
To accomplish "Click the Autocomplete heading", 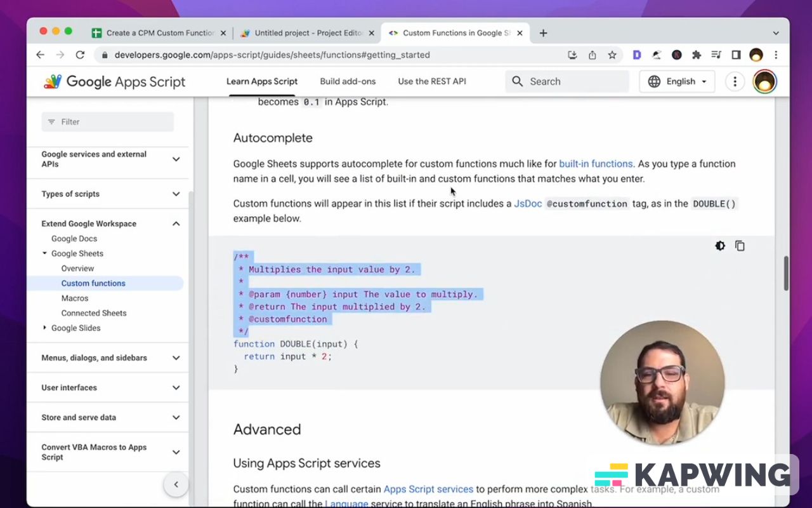I will 273,138.
